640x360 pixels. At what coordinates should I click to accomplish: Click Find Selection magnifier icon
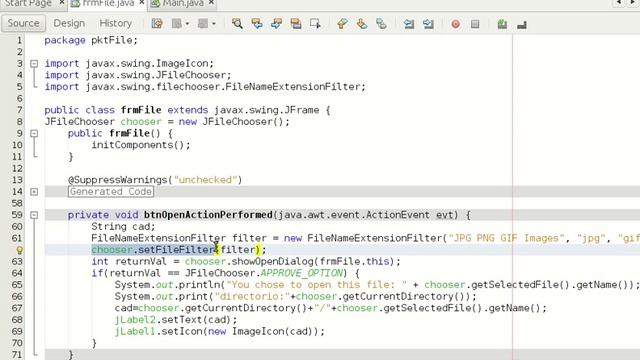pyautogui.click(x=237, y=24)
